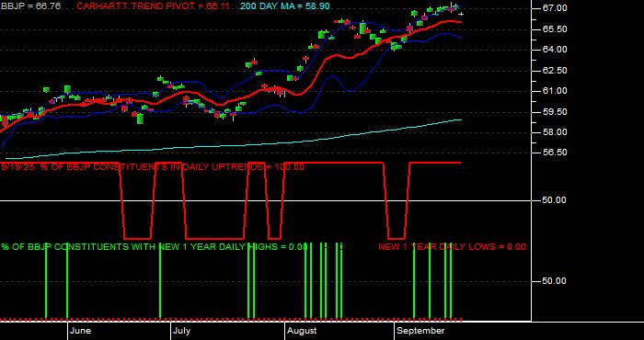Viewport: 644px width, 340px height.
Task: Select the Carhartt Trend Pivot label
Action: 154,6
